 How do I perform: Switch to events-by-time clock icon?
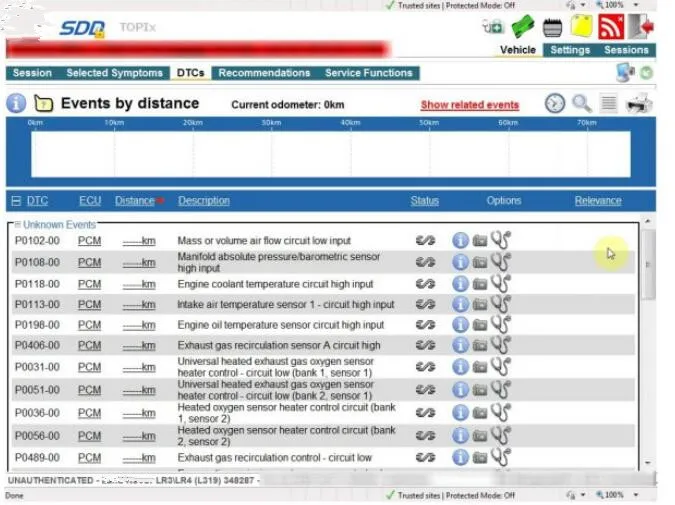tap(554, 104)
